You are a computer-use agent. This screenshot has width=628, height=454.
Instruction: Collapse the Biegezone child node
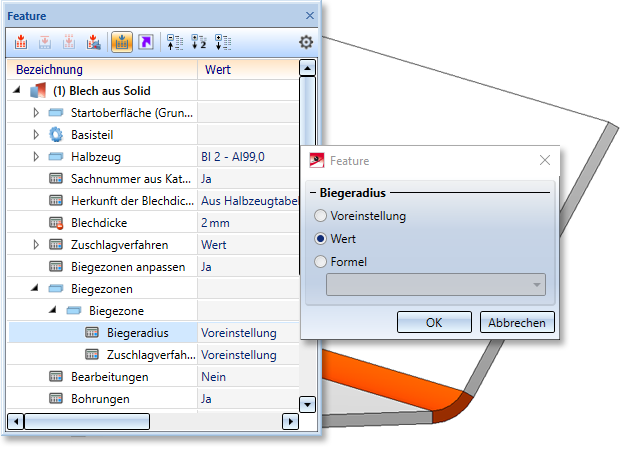(x=53, y=310)
